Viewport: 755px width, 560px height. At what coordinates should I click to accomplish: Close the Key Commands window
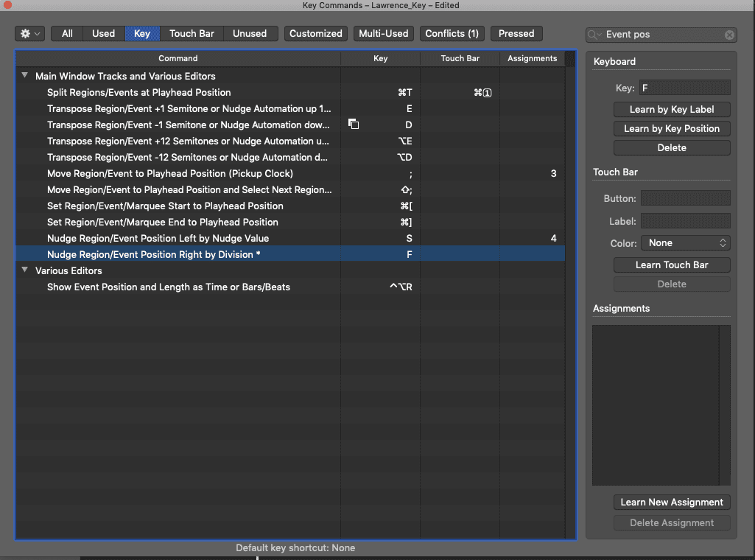(x=7, y=5)
